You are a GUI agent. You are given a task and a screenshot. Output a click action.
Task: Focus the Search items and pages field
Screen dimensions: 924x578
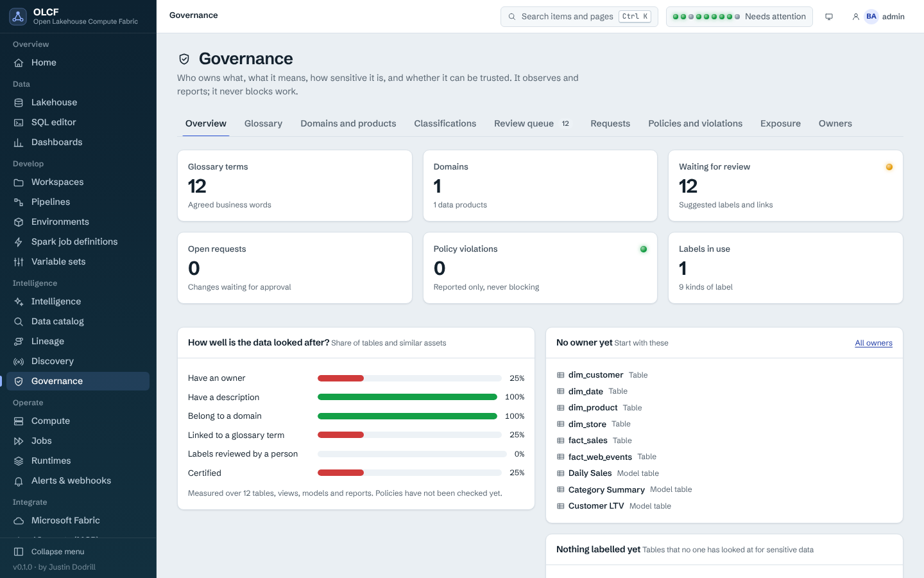click(x=579, y=17)
